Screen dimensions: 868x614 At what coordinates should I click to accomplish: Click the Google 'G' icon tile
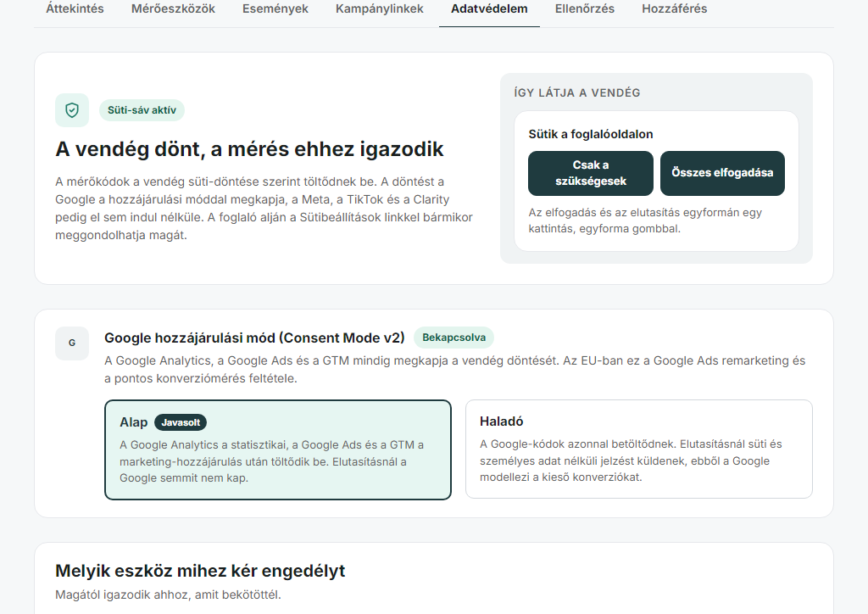pos(72,343)
